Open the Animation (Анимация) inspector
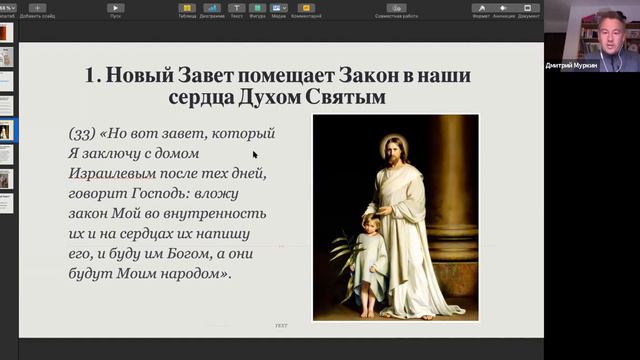 coord(504,8)
